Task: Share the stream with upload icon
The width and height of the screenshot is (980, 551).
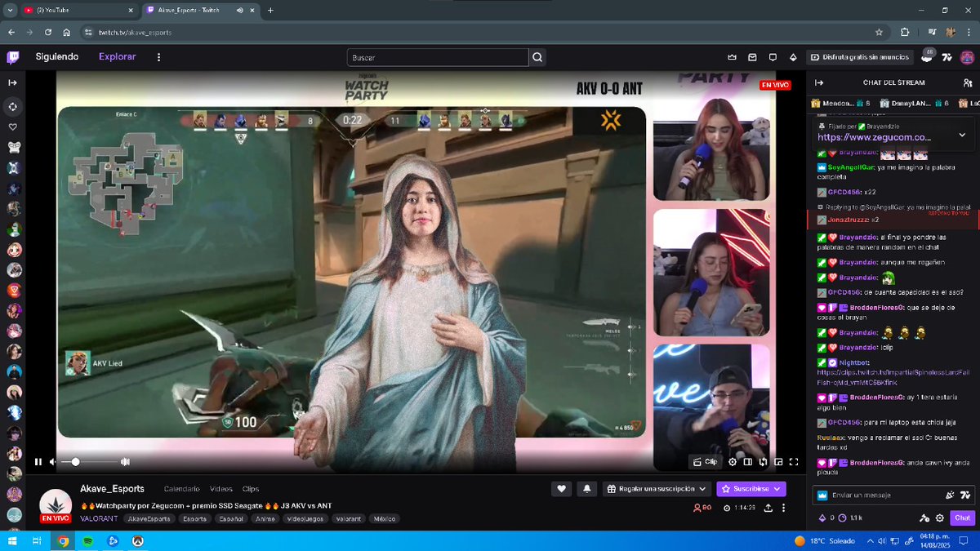Action: (768, 508)
